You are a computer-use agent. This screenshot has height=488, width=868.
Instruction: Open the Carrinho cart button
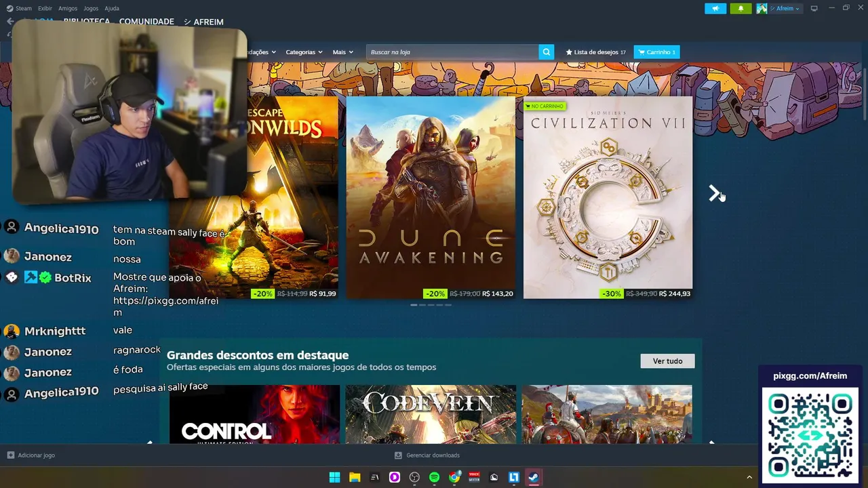[656, 52]
